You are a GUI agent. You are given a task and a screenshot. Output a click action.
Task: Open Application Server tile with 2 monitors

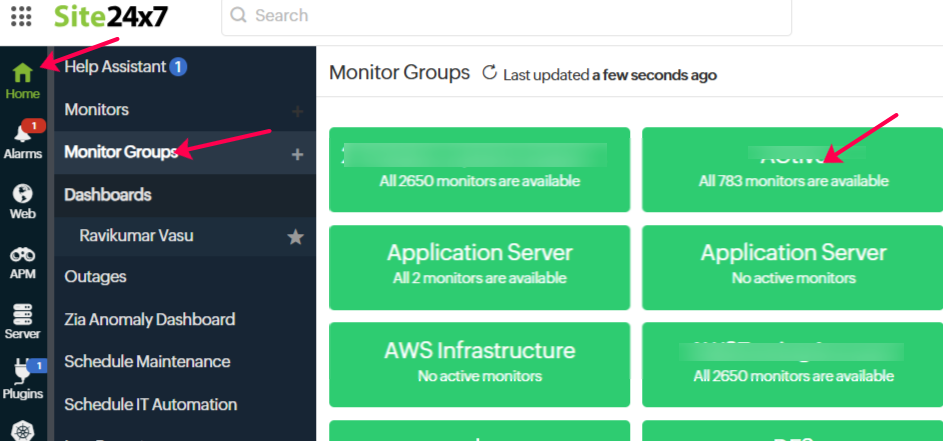pyautogui.click(x=479, y=267)
